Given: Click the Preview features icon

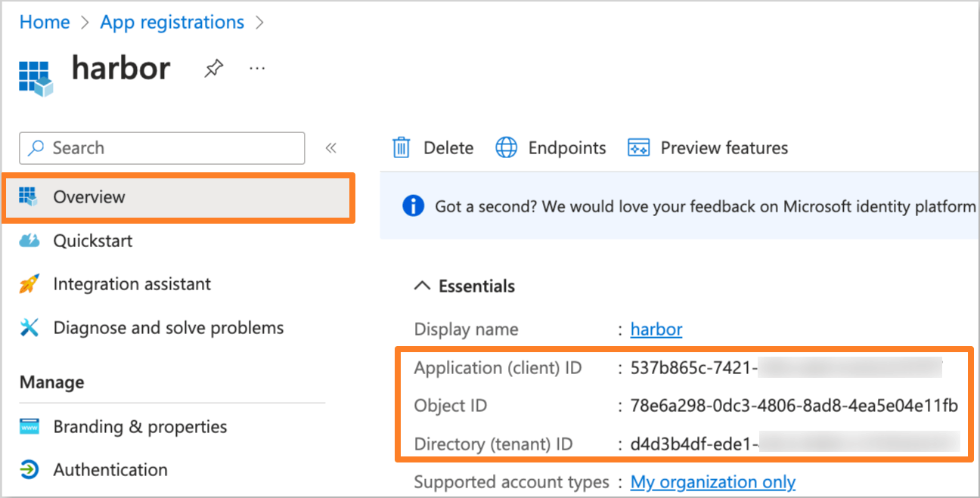Looking at the screenshot, I should pyautogui.click(x=639, y=147).
